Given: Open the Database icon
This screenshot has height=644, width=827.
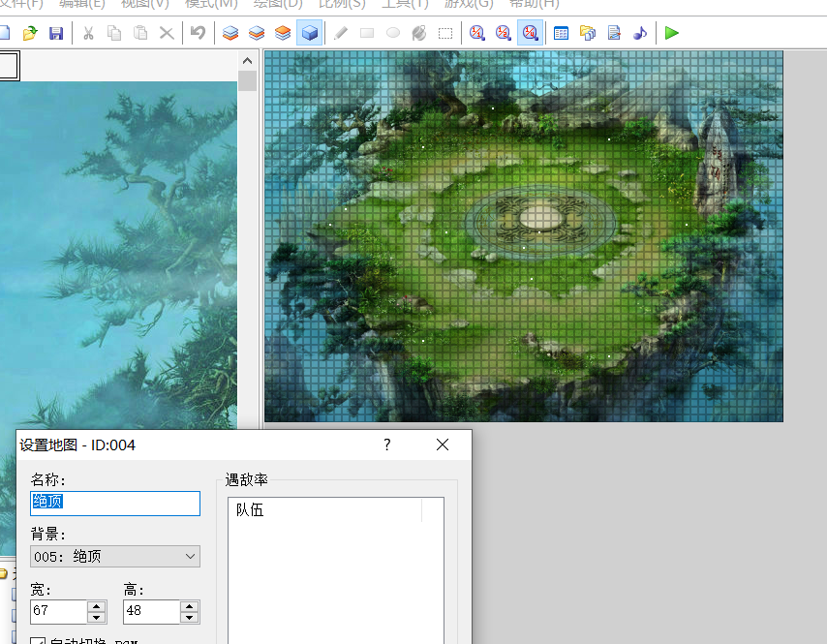Looking at the screenshot, I should [562, 33].
